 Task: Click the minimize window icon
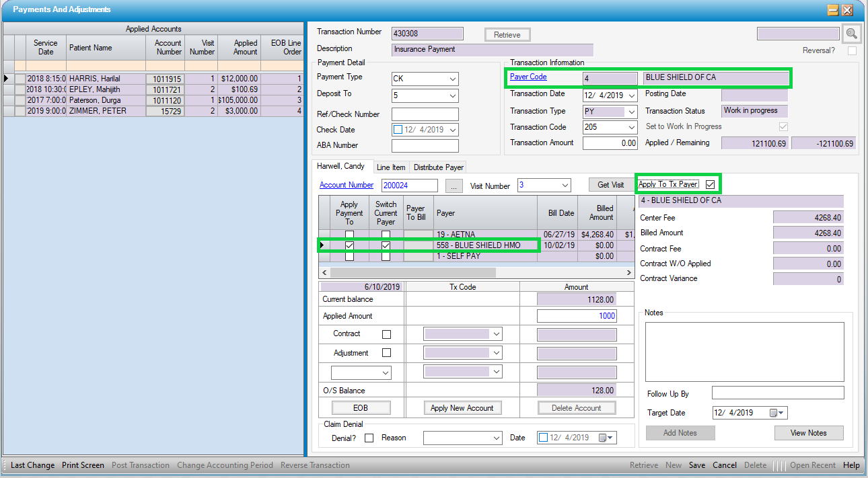click(x=833, y=10)
